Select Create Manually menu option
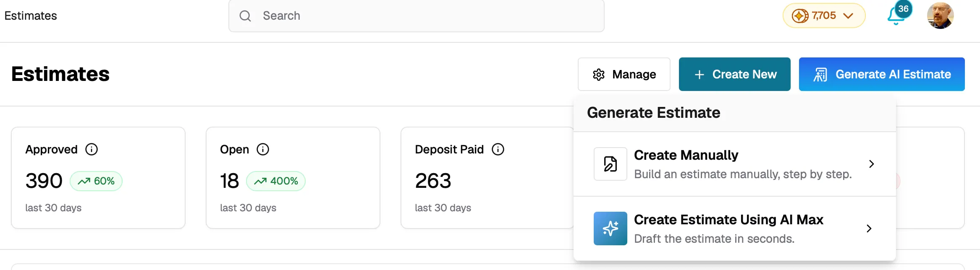Screen dimensions: 980x270 point(735,164)
